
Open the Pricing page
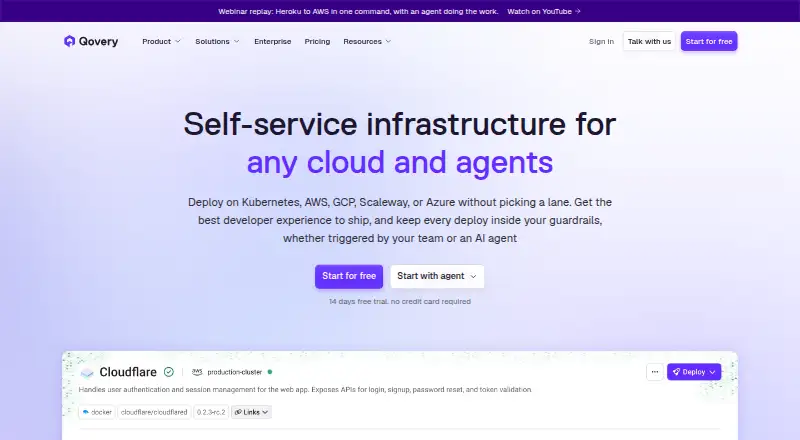(x=317, y=41)
